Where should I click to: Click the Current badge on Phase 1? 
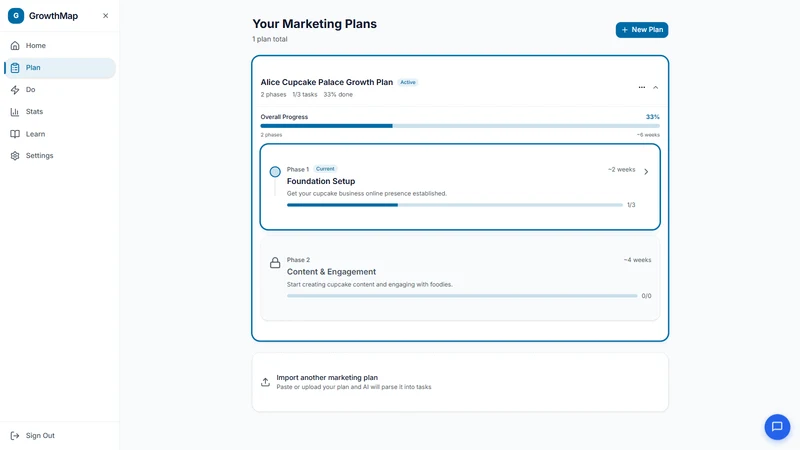coord(325,169)
